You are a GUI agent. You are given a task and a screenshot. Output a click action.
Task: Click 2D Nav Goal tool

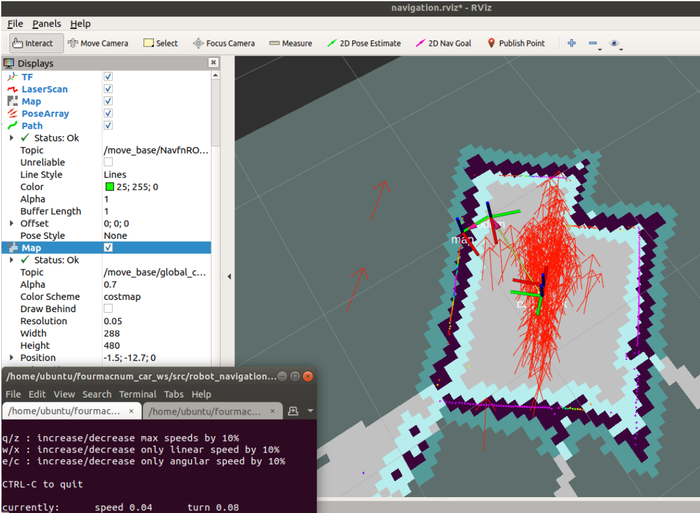[443, 43]
